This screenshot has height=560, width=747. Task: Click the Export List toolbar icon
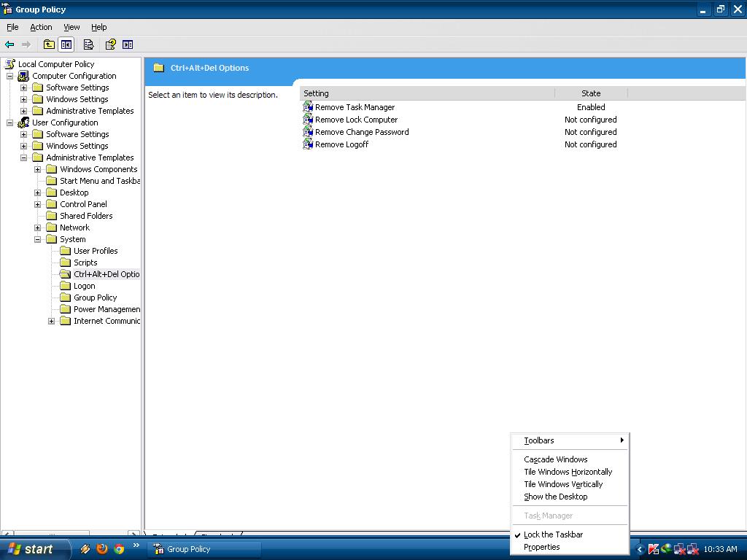coord(88,44)
